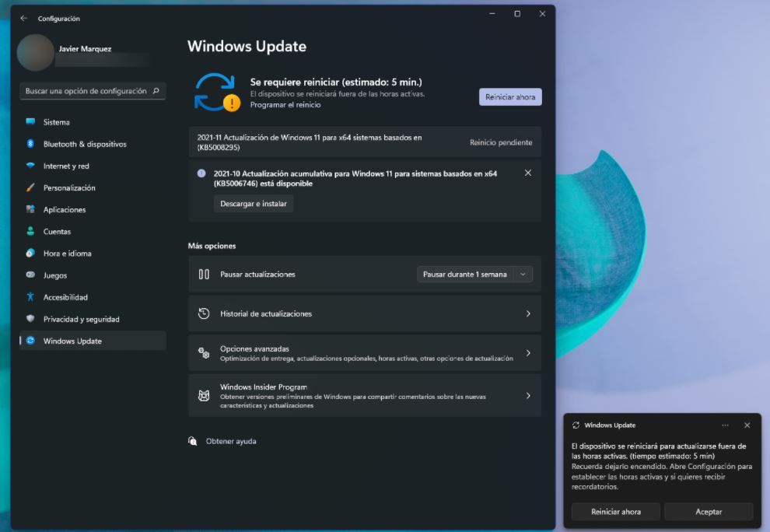Click the Personalización brush icon
770x532 pixels.
30,187
